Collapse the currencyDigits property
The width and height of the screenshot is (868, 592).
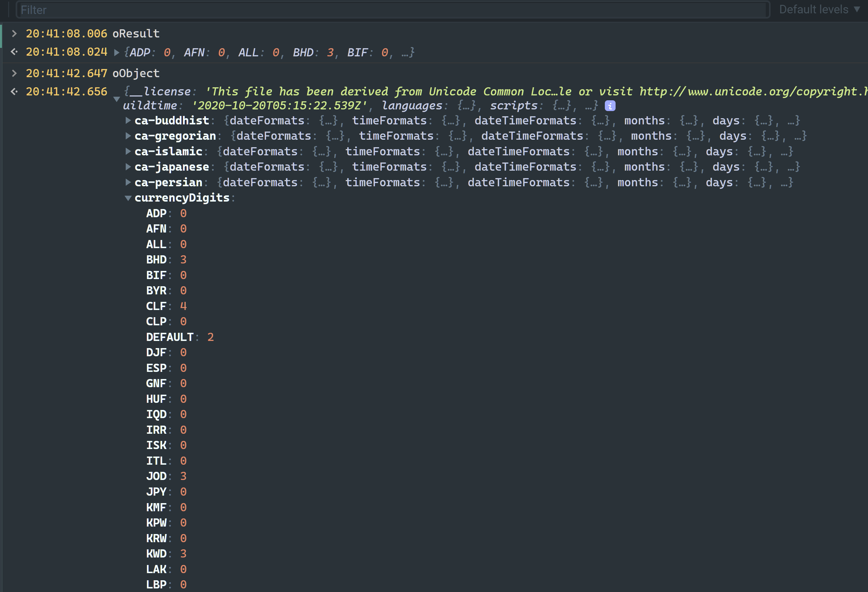click(x=128, y=198)
